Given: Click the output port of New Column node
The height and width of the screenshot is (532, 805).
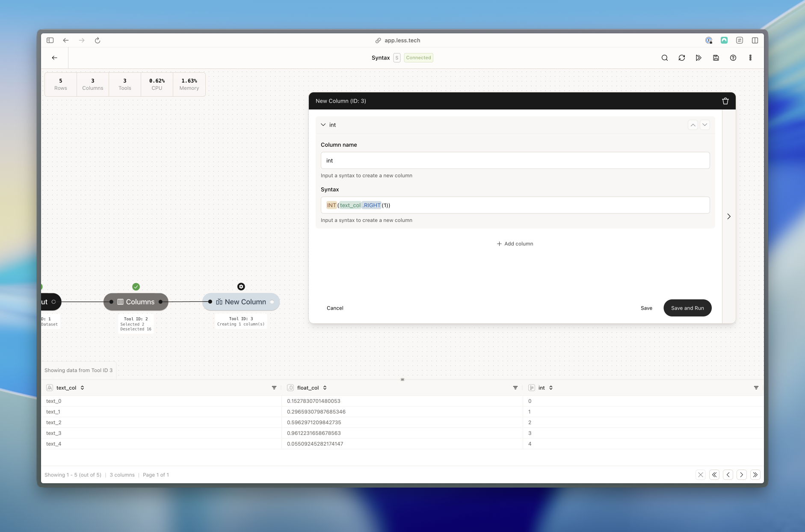Looking at the screenshot, I should (272, 302).
